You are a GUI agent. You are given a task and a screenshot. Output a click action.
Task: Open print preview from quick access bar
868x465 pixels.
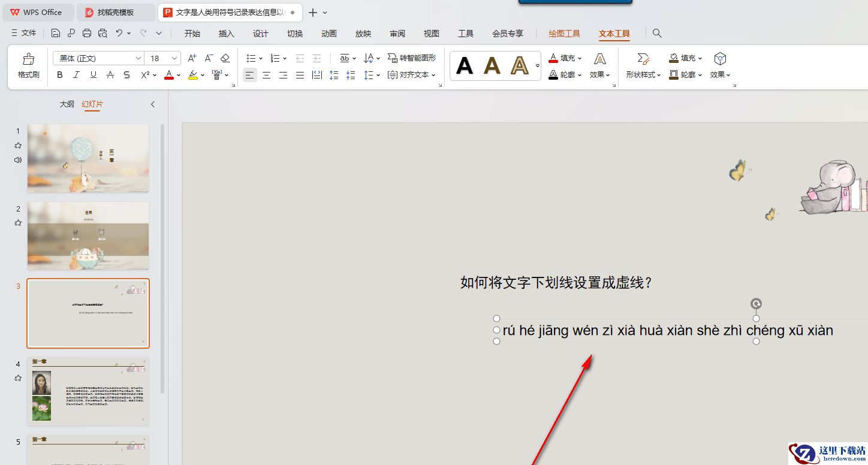(103, 33)
